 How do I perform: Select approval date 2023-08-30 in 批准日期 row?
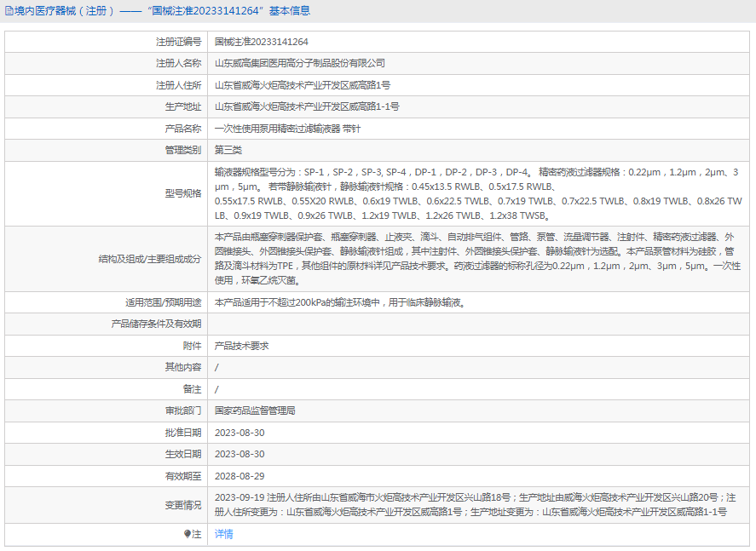(239, 433)
